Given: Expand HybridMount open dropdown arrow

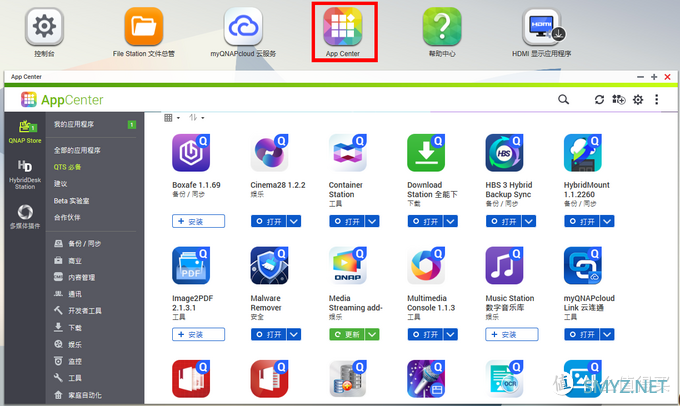Looking at the screenshot, I should click(607, 221).
